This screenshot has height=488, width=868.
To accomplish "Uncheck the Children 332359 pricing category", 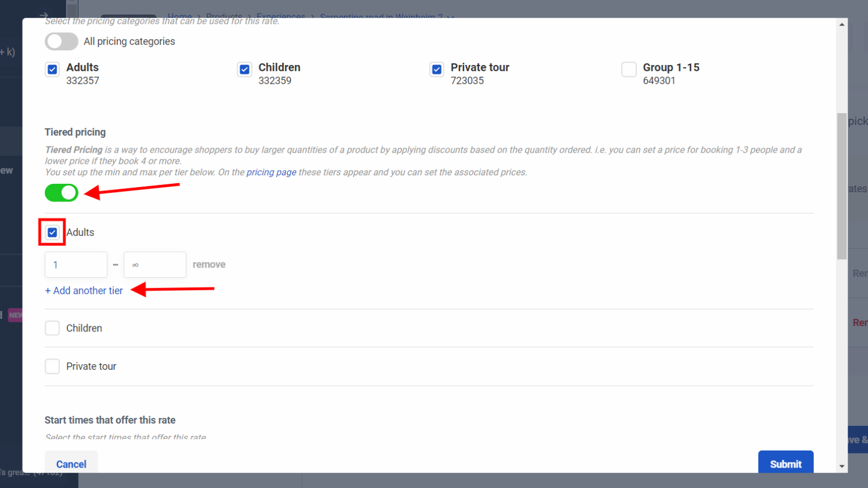I will [x=245, y=70].
